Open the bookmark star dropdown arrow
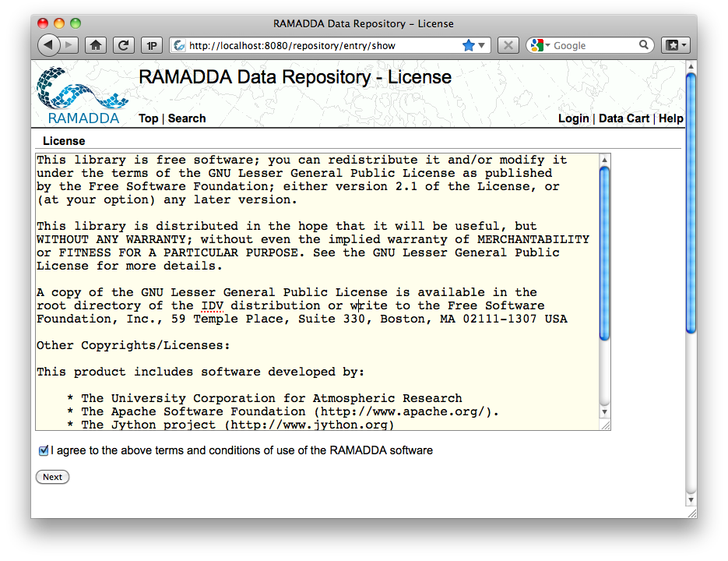Viewport: 728px width, 561px height. point(481,45)
